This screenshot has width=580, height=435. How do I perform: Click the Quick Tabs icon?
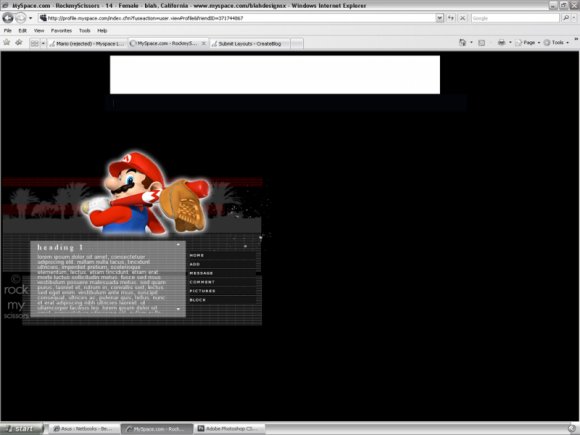coord(34,44)
